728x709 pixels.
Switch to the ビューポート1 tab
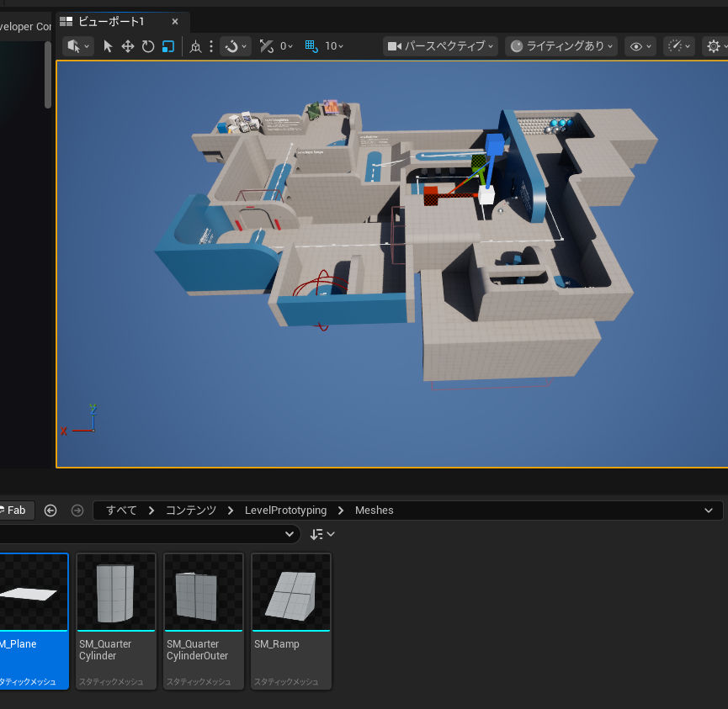pos(111,22)
